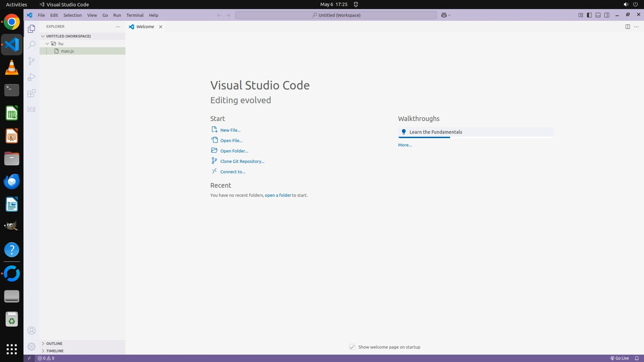
Task: Uncheck Show welcome page on startup
Action: (x=352, y=347)
